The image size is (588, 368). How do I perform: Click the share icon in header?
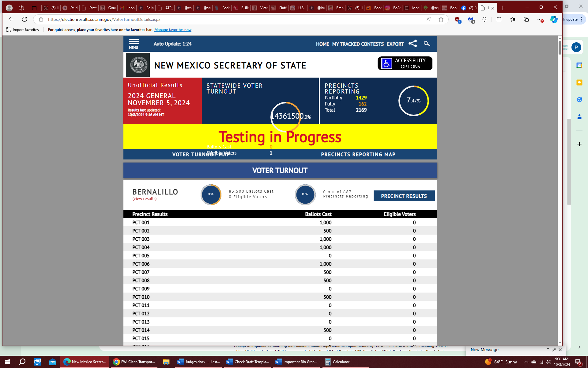coord(413,44)
